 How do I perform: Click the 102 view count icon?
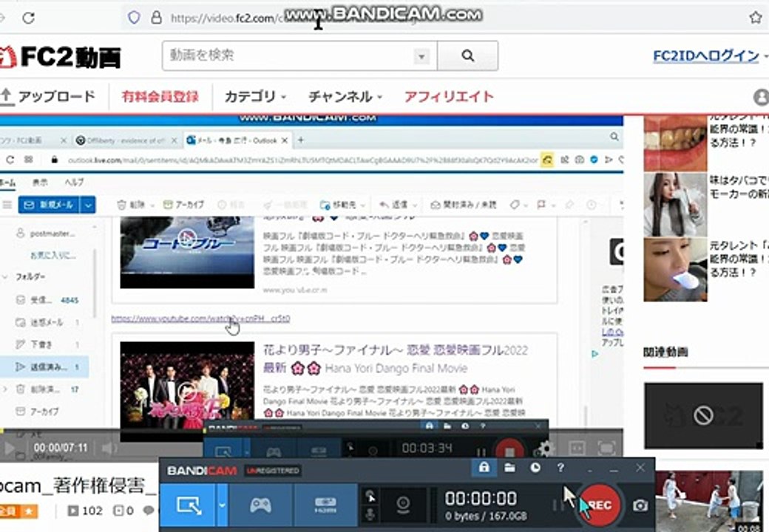tap(73, 511)
